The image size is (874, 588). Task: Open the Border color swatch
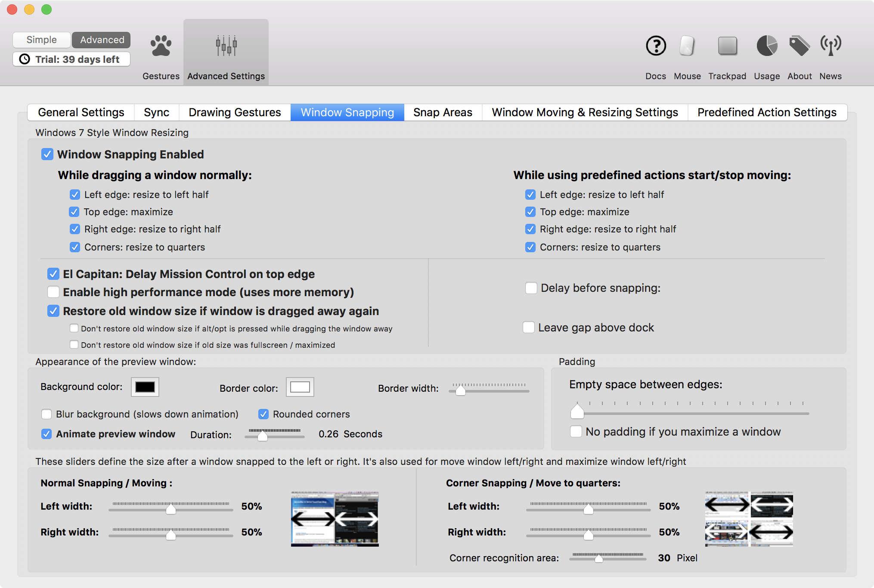[300, 387]
